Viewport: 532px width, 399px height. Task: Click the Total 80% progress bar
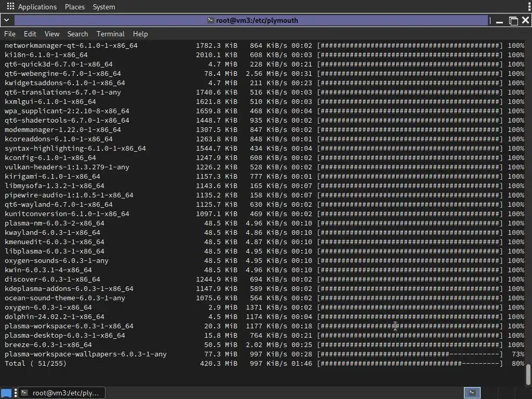[410, 363]
